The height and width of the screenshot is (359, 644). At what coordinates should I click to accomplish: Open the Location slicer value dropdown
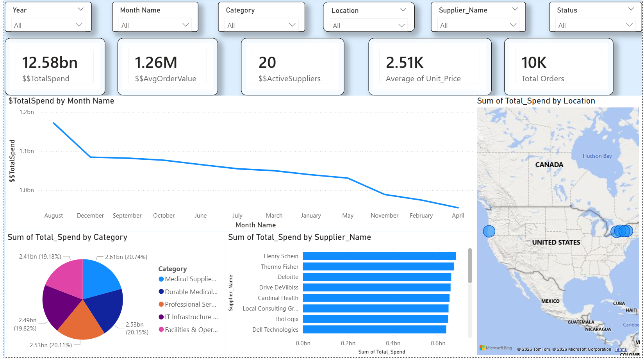pos(368,25)
